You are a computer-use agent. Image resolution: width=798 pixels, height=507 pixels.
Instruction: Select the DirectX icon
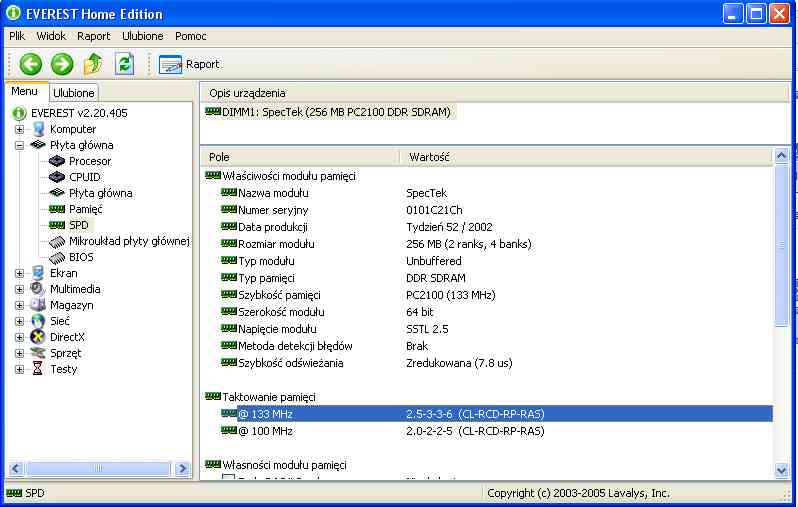click(x=38, y=337)
